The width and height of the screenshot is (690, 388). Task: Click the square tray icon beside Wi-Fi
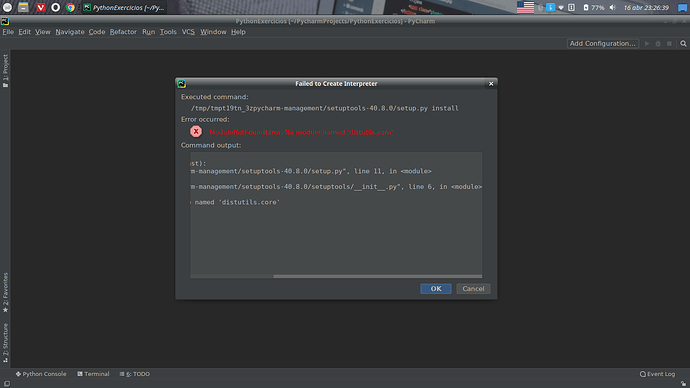[572, 7]
